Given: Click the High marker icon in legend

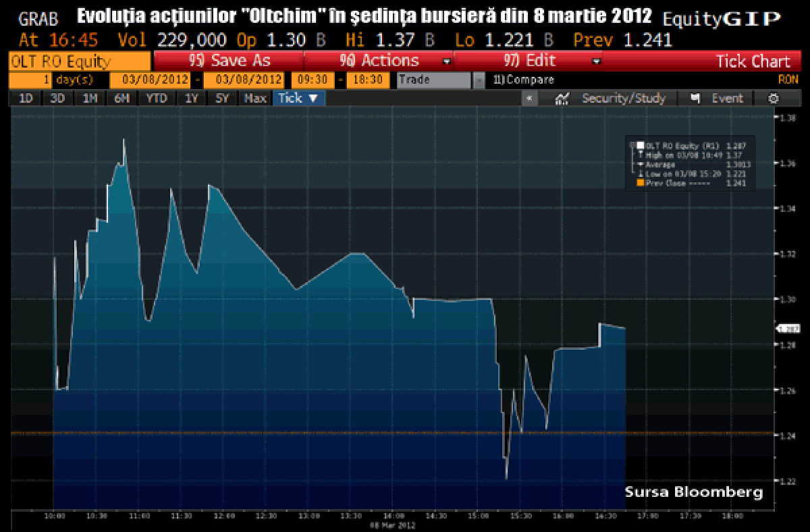Looking at the screenshot, I should coord(639,155).
